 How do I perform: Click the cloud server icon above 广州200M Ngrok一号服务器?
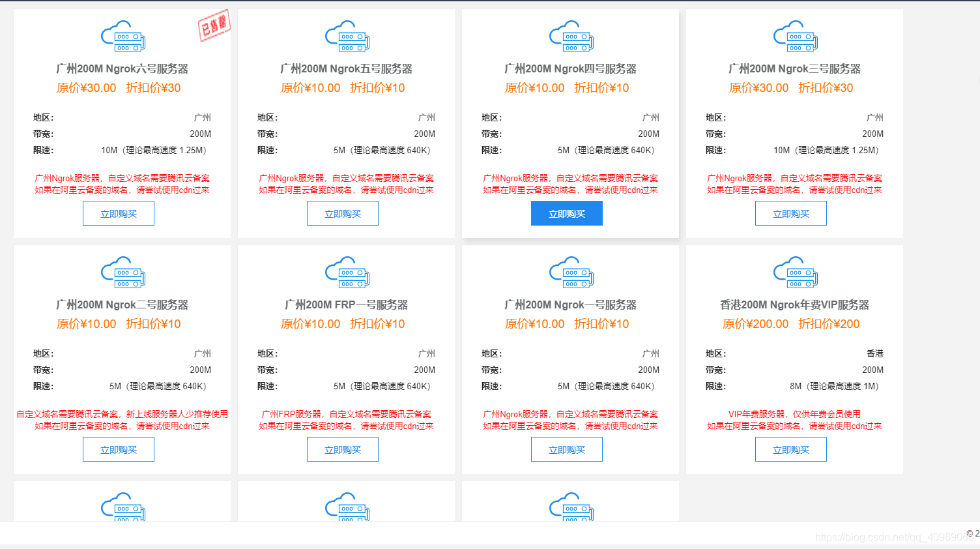pos(571,273)
